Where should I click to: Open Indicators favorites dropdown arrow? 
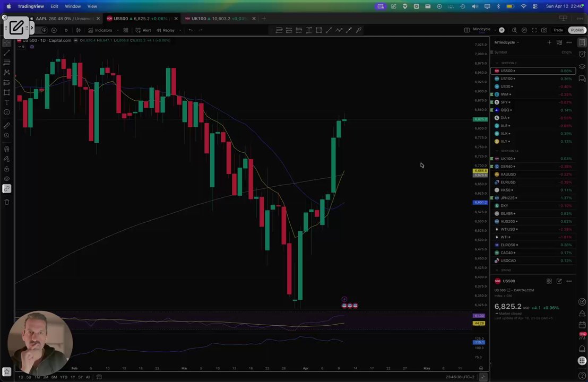pyautogui.click(x=118, y=30)
